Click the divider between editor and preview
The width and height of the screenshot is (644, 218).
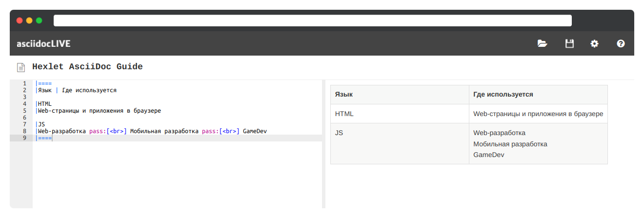323,144
